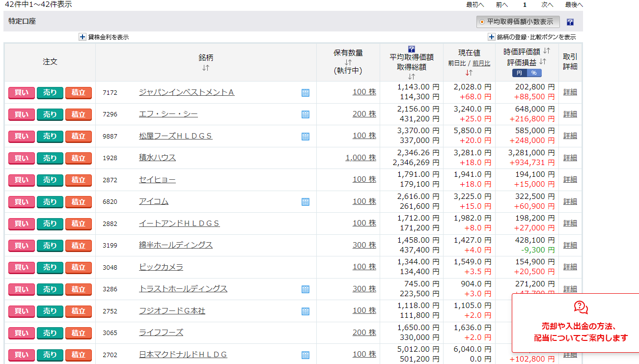Switch 評価損益 display to percent
This screenshot has height=364, width=639.
(x=534, y=73)
